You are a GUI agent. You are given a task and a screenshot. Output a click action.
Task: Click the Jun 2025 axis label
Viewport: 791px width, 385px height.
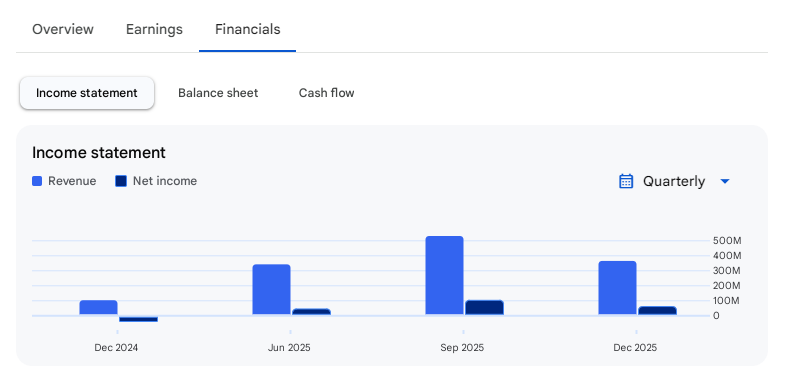(x=289, y=348)
